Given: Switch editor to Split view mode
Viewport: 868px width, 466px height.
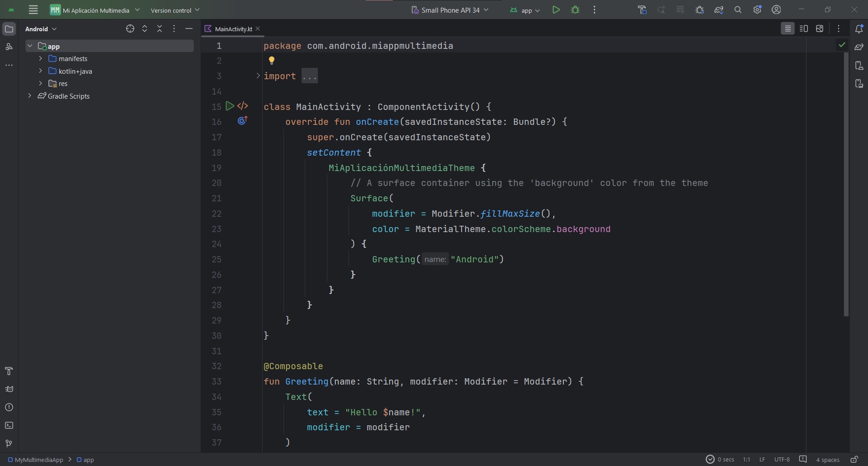Looking at the screenshot, I should tap(803, 29).
